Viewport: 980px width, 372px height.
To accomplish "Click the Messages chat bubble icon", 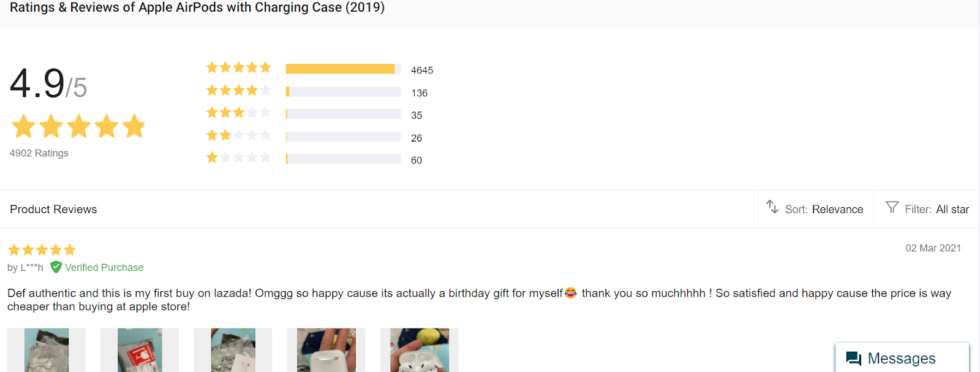I will [x=853, y=359].
